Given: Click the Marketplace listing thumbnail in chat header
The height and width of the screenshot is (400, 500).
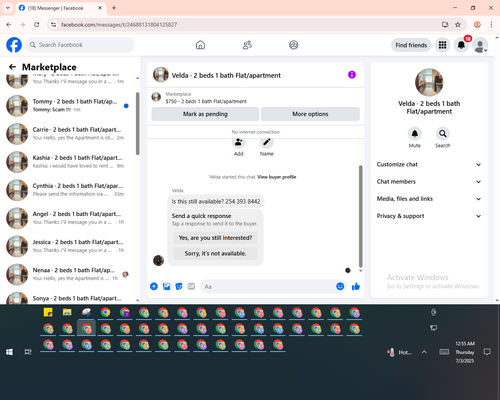Looking at the screenshot, I should tap(156, 97).
